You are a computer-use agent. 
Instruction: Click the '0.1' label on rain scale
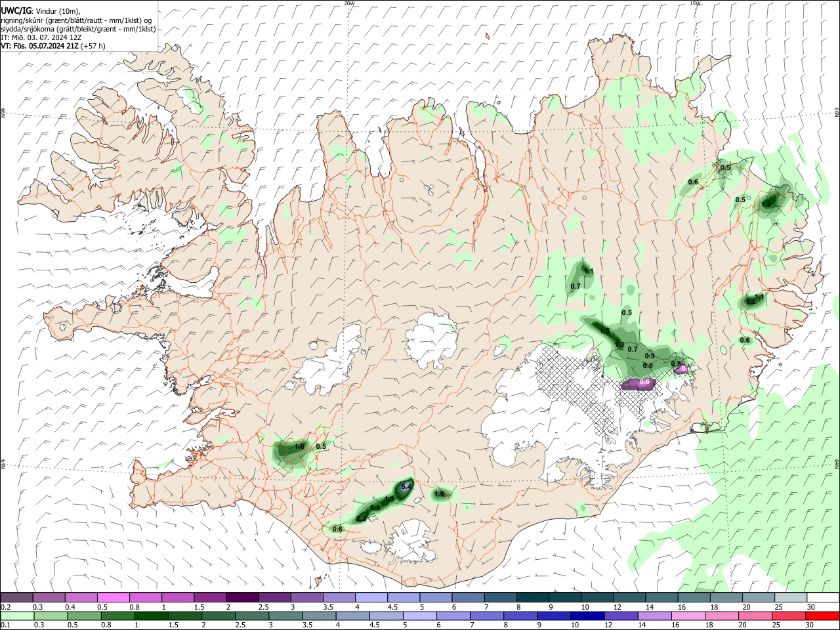(6, 625)
